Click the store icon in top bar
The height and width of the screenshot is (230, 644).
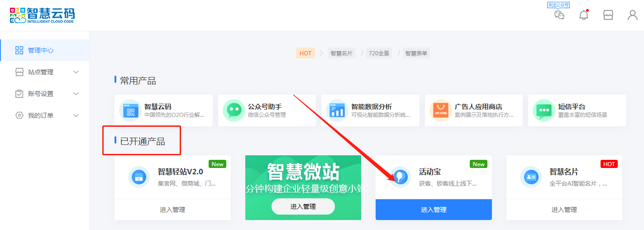608,15
